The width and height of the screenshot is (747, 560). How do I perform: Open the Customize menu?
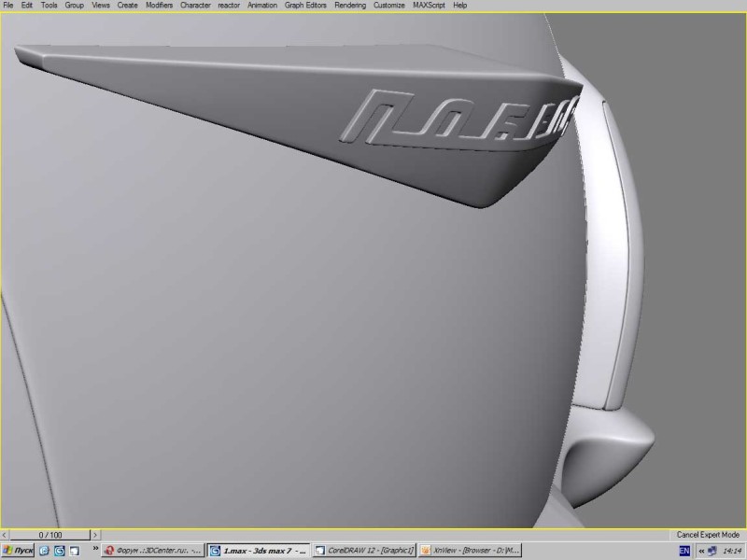389,6
